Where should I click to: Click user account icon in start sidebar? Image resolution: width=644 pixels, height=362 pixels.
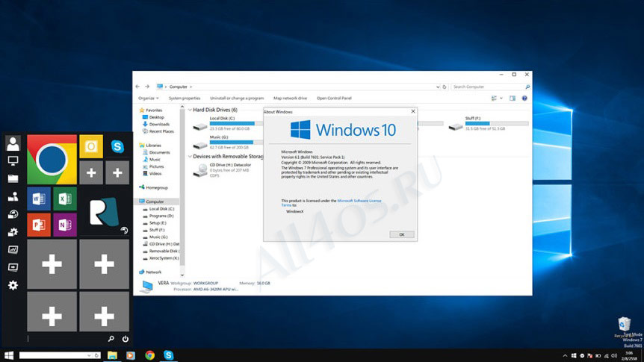pyautogui.click(x=13, y=143)
